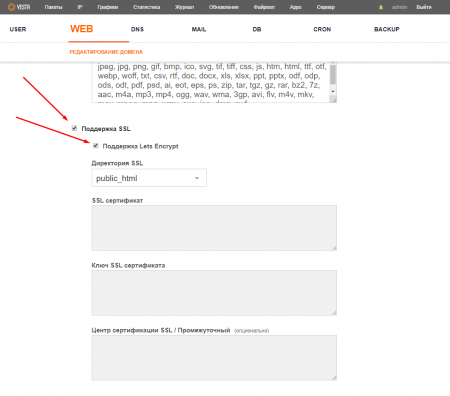Click the Поддержка Lets Encrypt label
Viewport: 450px width, 396px height.
(140, 146)
